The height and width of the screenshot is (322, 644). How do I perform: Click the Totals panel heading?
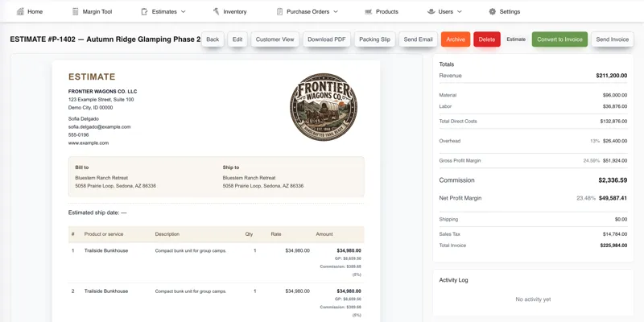click(x=447, y=64)
